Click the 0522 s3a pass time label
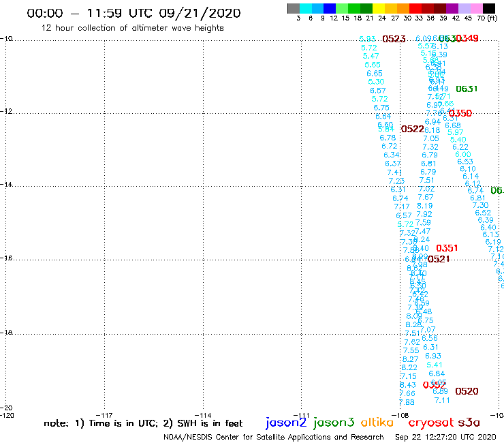The height and width of the screenshot is (443, 504). click(x=413, y=129)
